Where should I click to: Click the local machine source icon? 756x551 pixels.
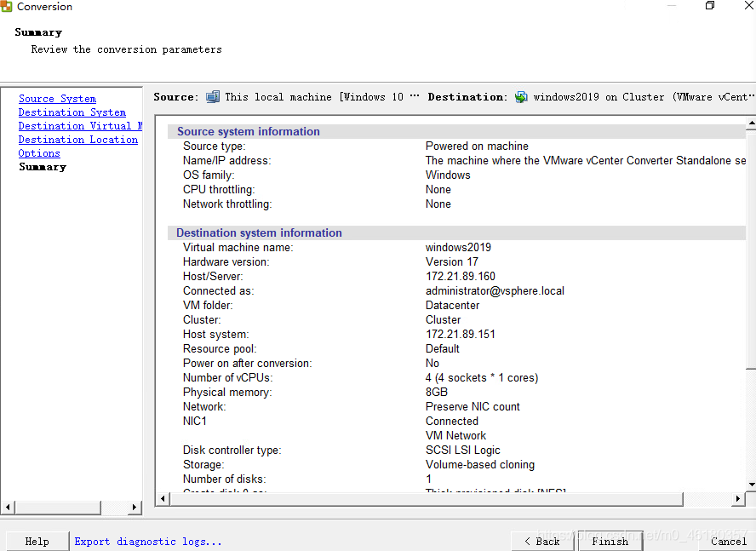(213, 97)
